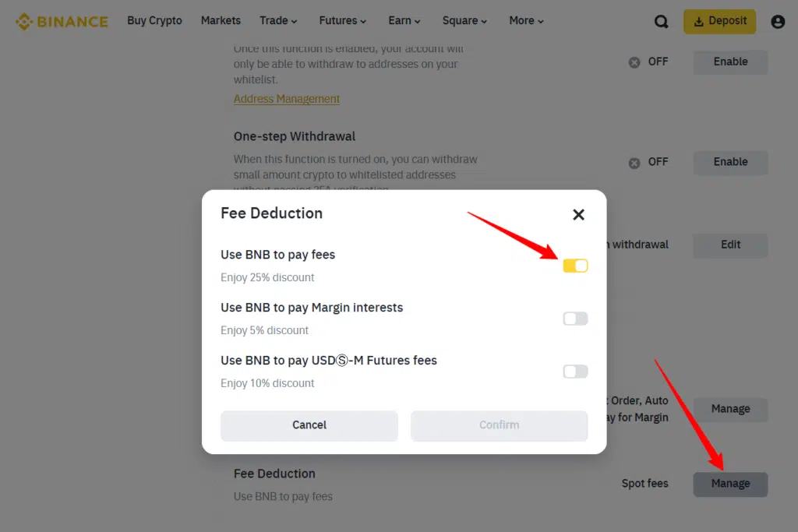Enable One-step Withdrawal
This screenshot has height=532, width=798.
pos(729,162)
